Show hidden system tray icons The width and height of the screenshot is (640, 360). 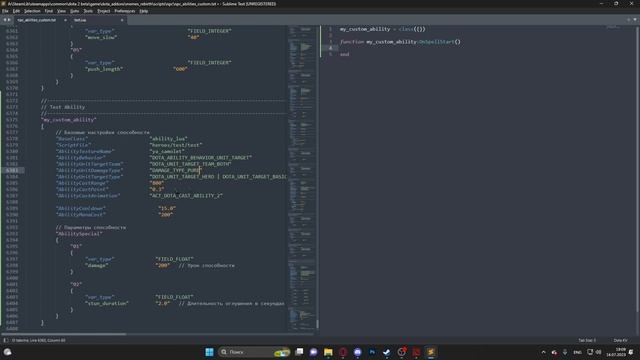(543, 352)
